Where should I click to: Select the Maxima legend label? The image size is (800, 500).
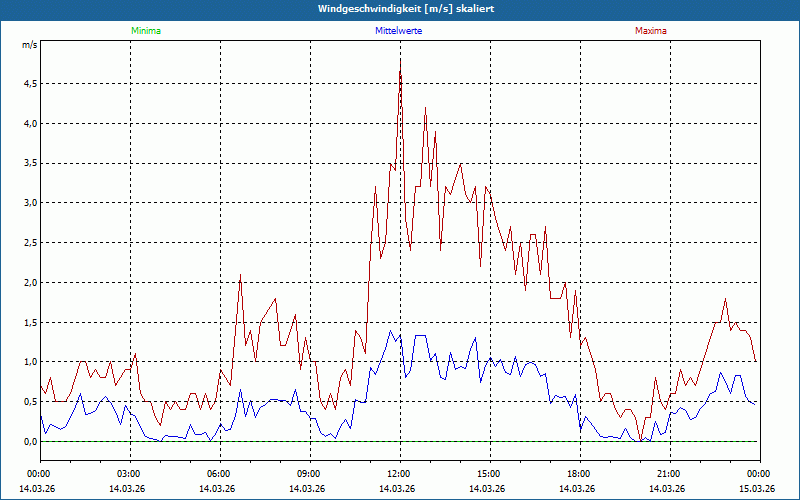(651, 31)
